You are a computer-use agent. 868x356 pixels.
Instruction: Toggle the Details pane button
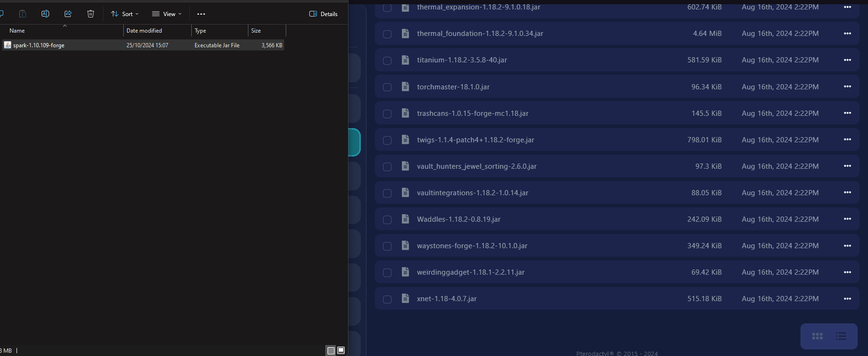coord(323,14)
